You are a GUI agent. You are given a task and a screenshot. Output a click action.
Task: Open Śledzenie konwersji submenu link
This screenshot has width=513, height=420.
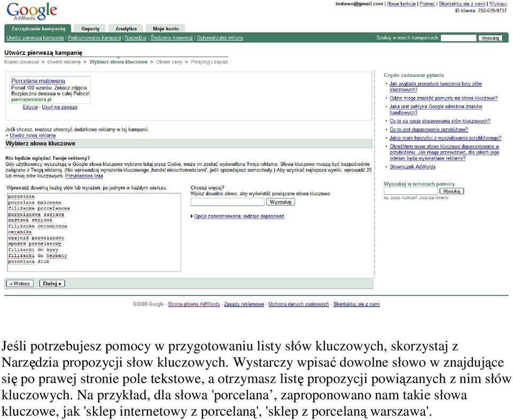[172, 38]
